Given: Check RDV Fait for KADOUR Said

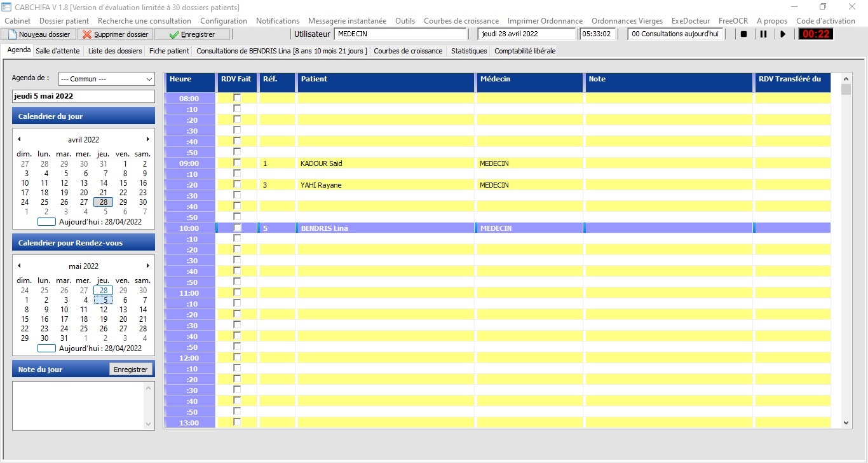Looking at the screenshot, I should click(237, 163).
